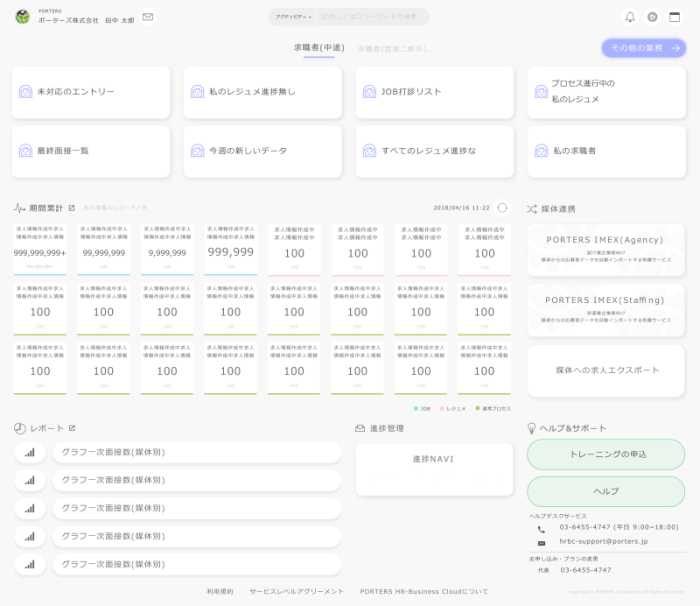Switch to the 求職者(中途) tab
Viewport: 700px width, 606px height.
tap(319, 48)
